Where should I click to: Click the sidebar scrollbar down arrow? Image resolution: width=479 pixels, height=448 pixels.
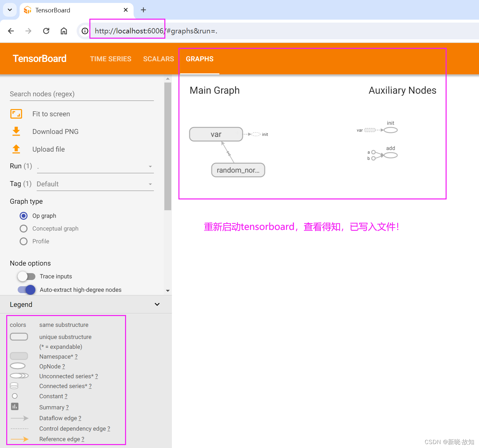tap(168, 291)
